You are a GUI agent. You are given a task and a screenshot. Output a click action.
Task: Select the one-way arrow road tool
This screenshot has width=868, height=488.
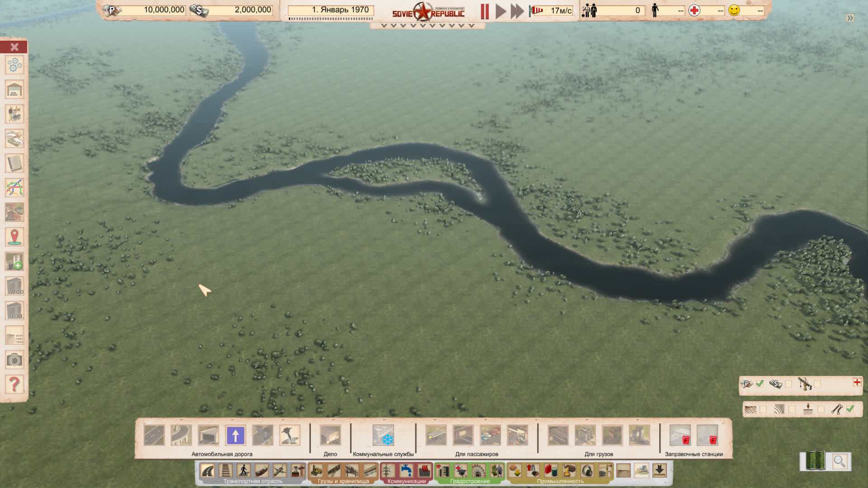(x=236, y=436)
